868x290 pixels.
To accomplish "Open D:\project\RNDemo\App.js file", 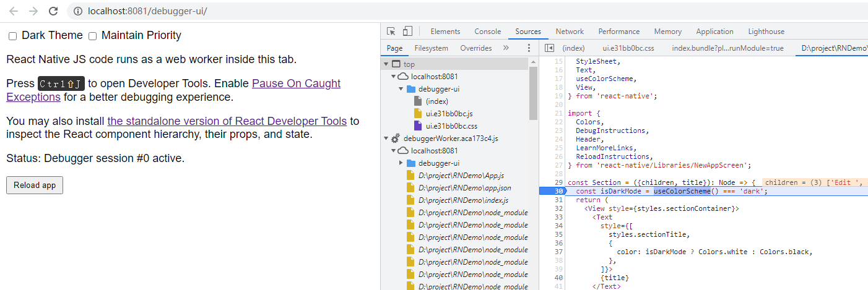I will pos(461,176).
